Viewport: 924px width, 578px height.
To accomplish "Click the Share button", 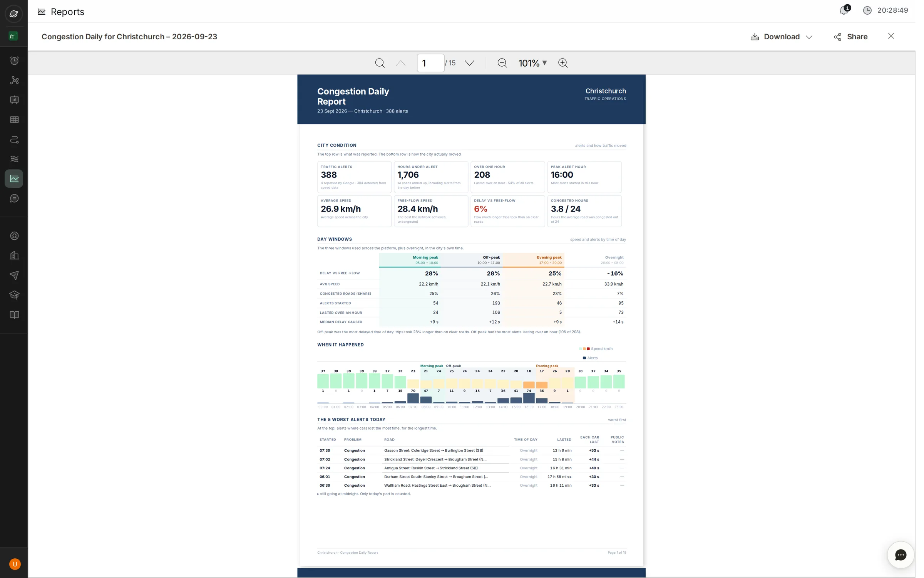I will (850, 37).
